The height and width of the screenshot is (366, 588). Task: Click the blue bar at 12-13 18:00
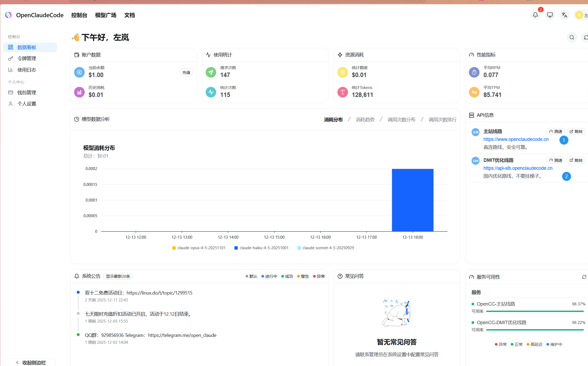(413, 200)
